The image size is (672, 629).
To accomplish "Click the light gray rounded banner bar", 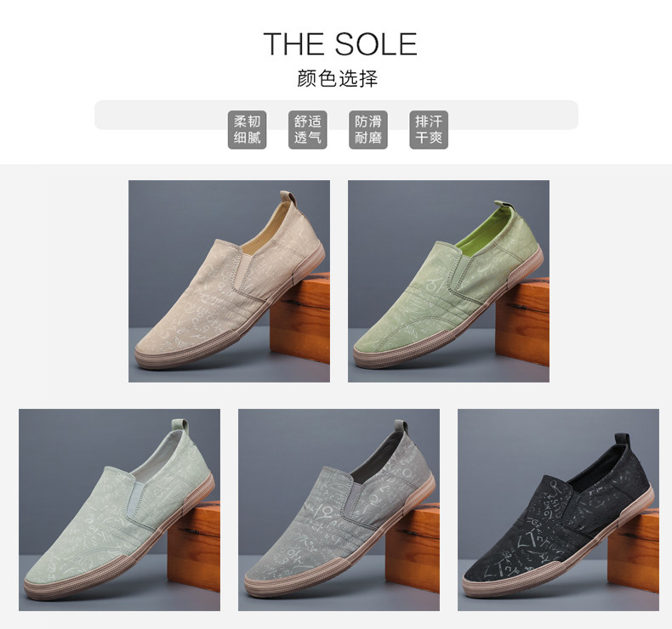I will (336, 115).
